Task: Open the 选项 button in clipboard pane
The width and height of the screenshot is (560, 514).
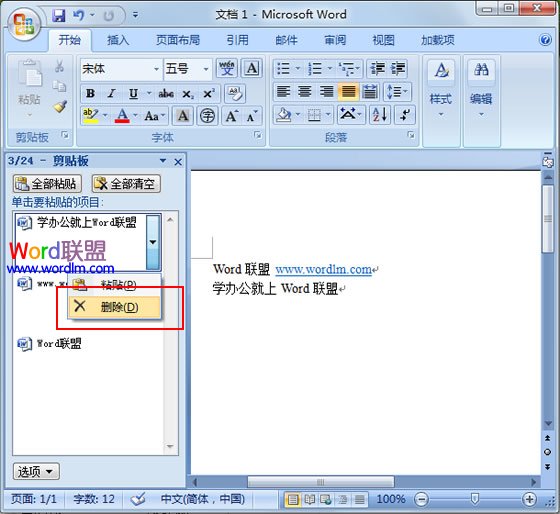Action: click(x=36, y=471)
